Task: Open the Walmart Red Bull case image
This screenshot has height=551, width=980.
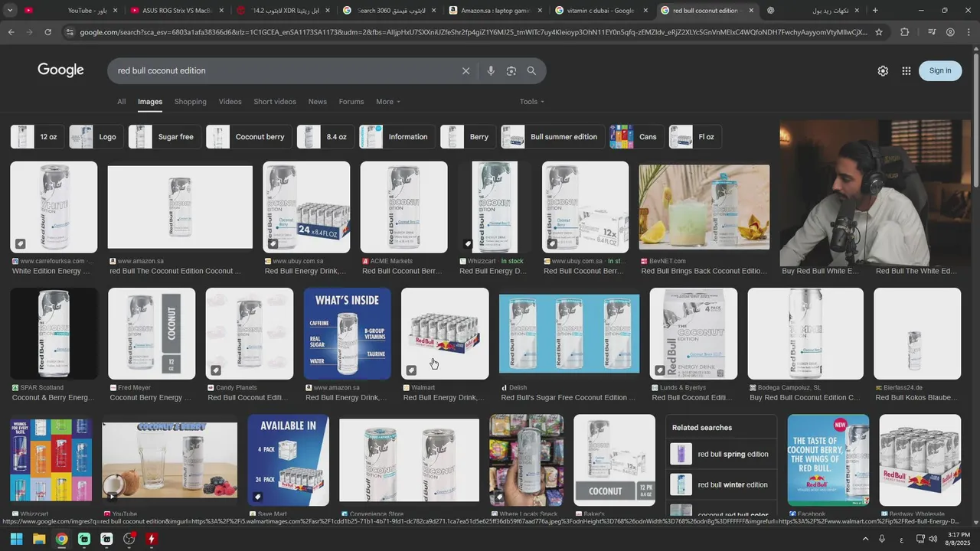Action: pyautogui.click(x=445, y=334)
